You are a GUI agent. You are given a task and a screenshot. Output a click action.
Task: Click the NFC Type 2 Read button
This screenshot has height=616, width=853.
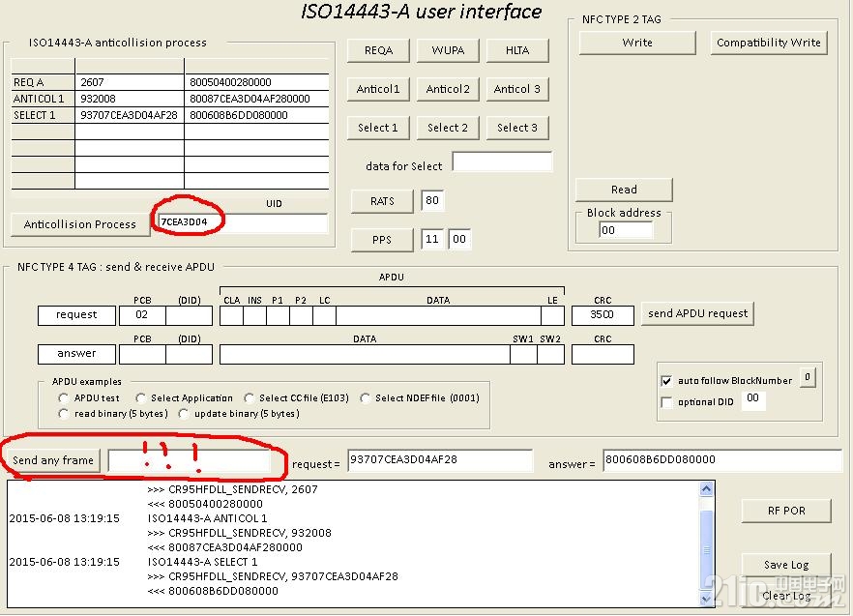coord(624,190)
